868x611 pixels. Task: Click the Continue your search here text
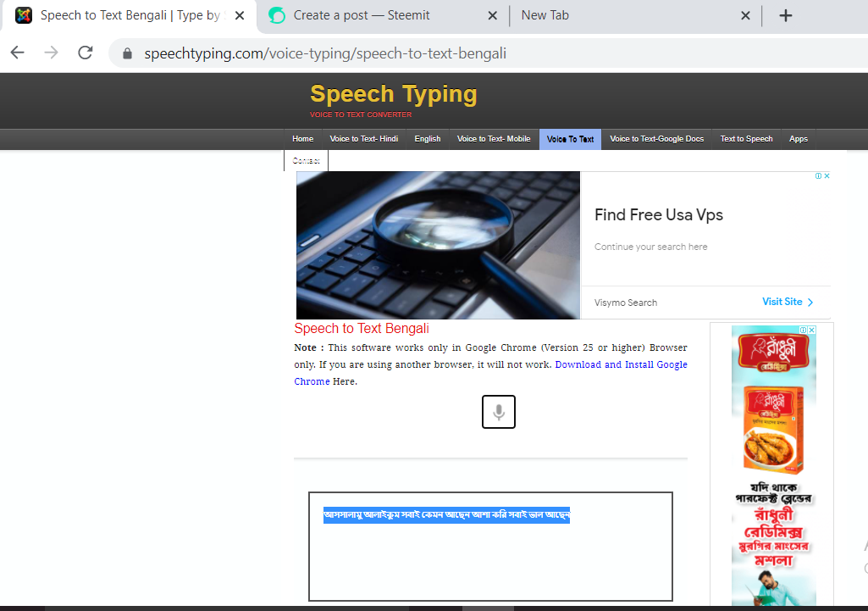651,247
